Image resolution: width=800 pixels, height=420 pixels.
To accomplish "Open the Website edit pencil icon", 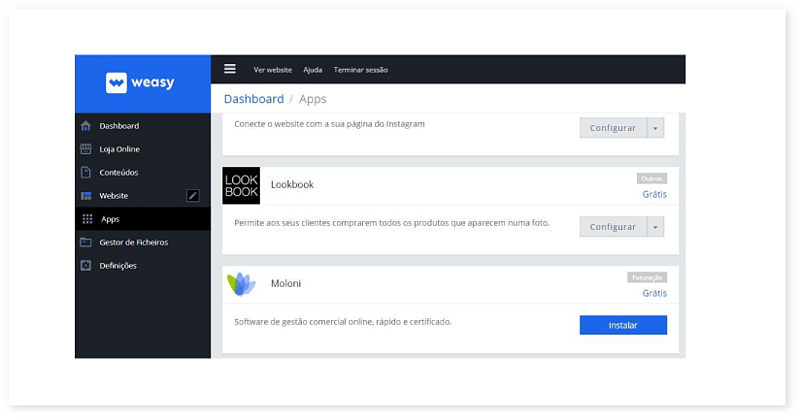I will (x=193, y=195).
